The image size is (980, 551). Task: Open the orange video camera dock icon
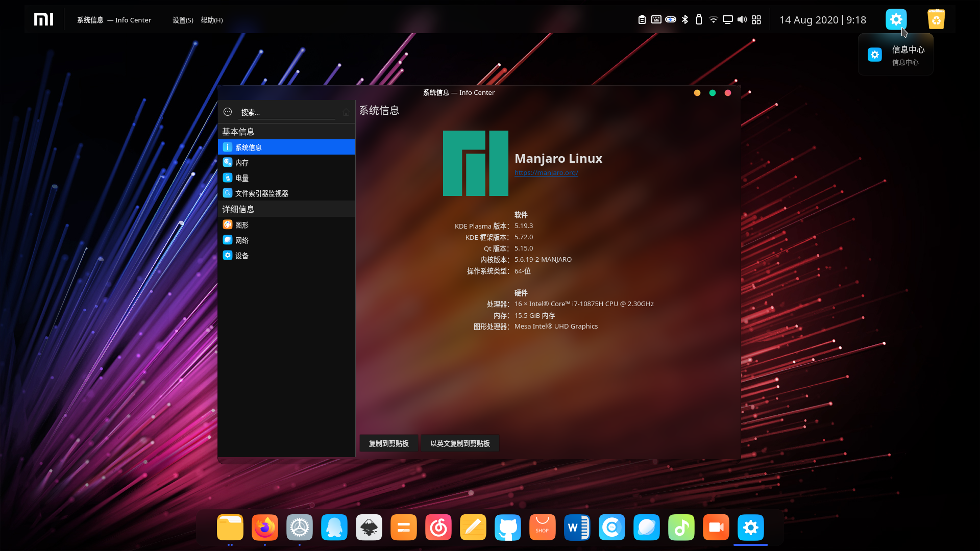tap(716, 527)
